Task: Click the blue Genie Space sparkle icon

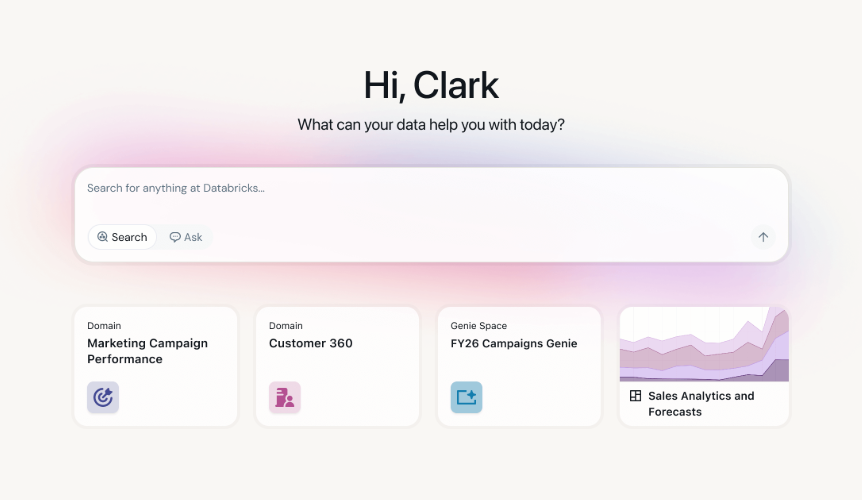Action: point(466,397)
